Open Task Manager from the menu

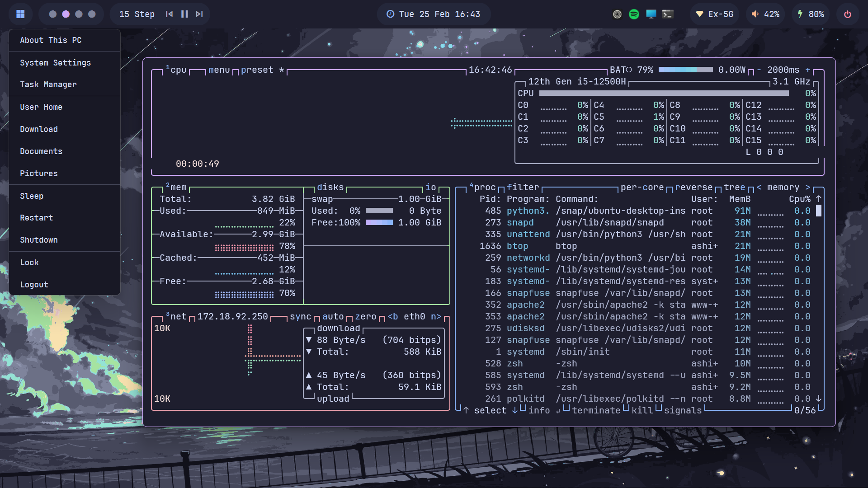[x=48, y=84]
